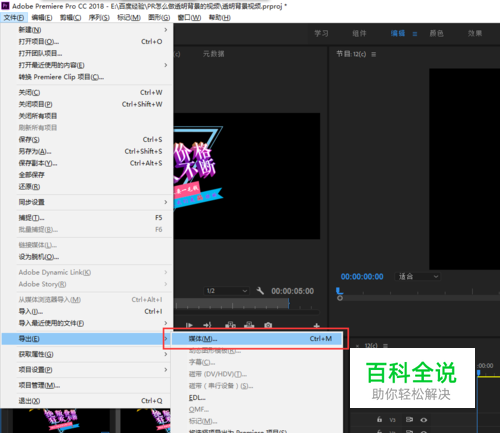
Task: Switch to the 编辑 workspace tab
Action: [398, 33]
